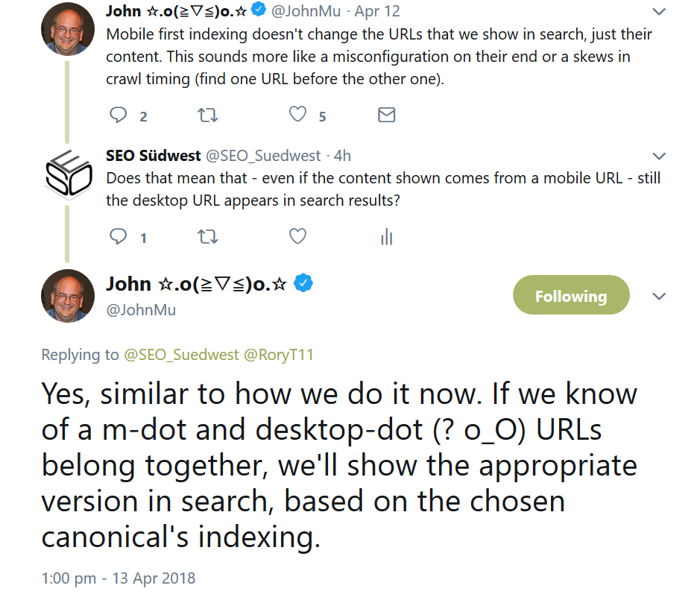Click the 1:00 pm - 13 Apr 2018 timestamp

point(118,578)
